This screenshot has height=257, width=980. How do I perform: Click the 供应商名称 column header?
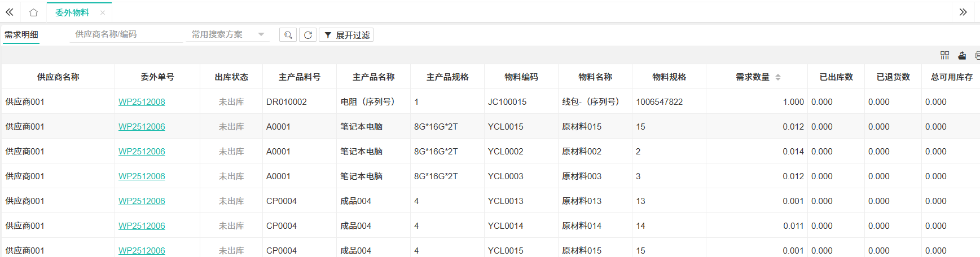(x=58, y=77)
